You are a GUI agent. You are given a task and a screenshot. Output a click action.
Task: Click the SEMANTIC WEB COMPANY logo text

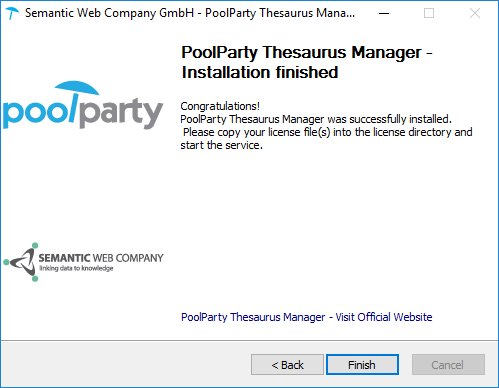coord(101,258)
